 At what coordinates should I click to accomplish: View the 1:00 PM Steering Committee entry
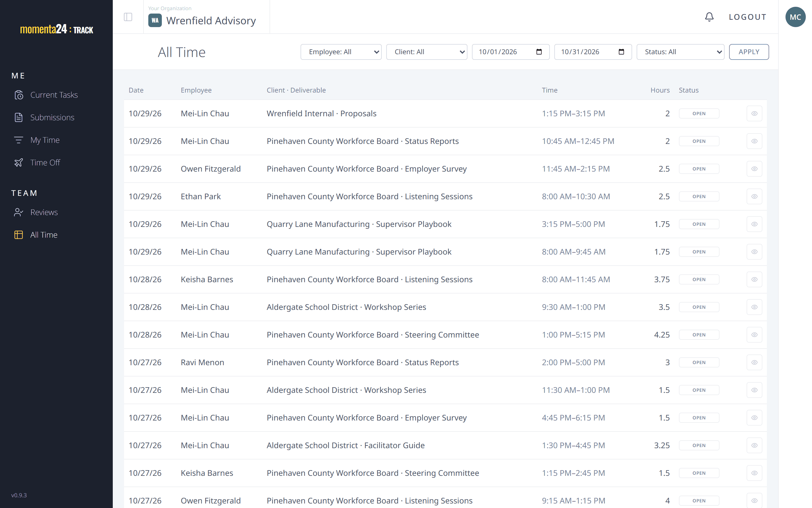[754, 335]
